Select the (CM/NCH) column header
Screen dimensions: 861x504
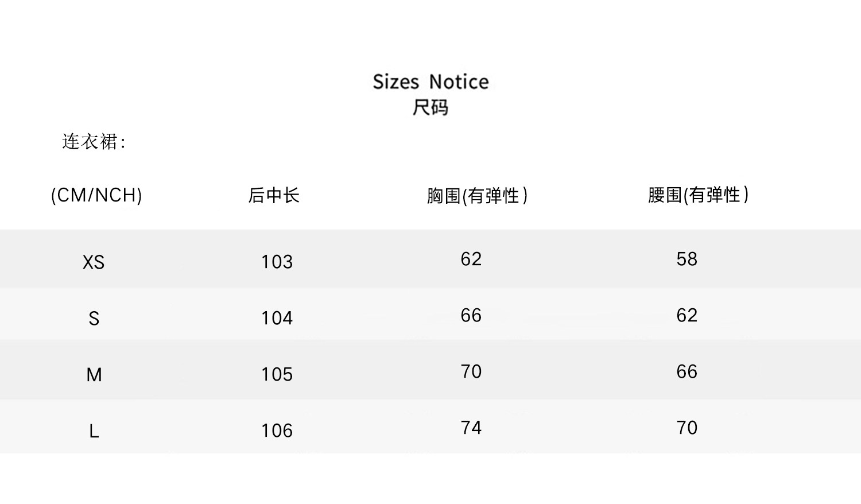[x=96, y=195]
